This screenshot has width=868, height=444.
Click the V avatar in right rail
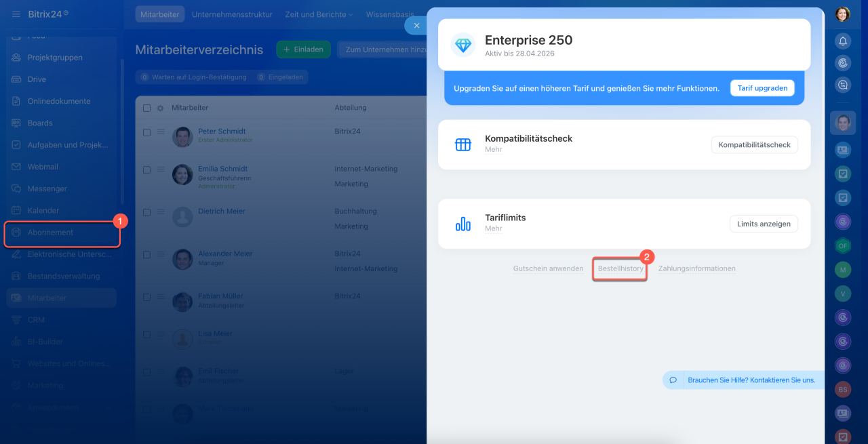[x=843, y=294]
